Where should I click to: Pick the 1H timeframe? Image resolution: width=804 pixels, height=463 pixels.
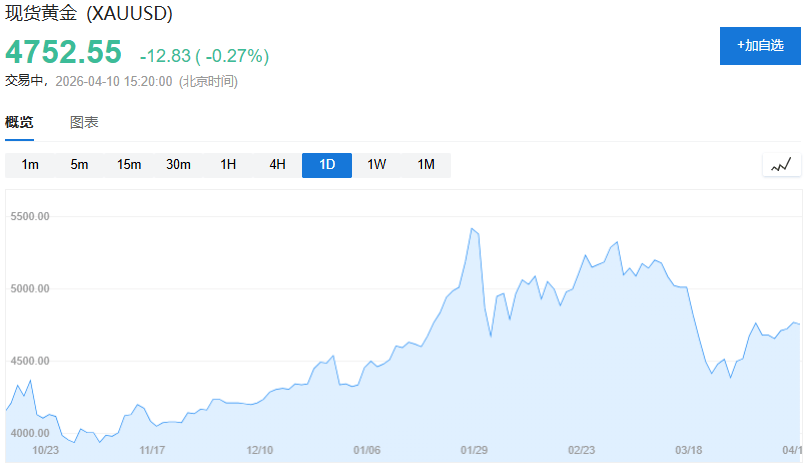coord(228,165)
